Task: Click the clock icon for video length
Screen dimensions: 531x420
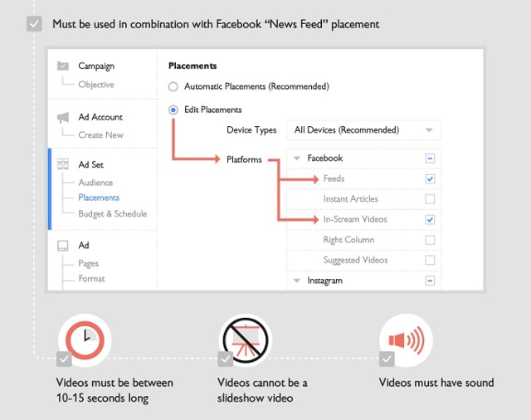Action: [x=85, y=339]
